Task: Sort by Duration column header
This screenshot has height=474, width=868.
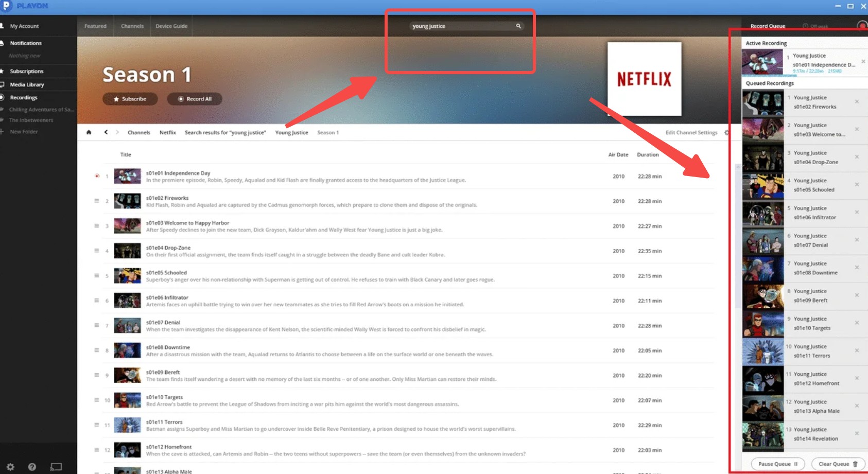Action: click(648, 154)
